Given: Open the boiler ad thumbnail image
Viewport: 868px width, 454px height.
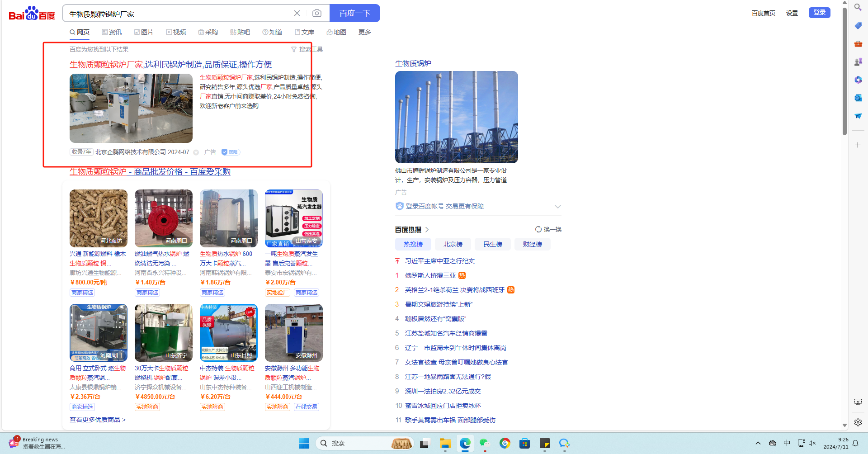Looking at the screenshot, I should tap(131, 109).
